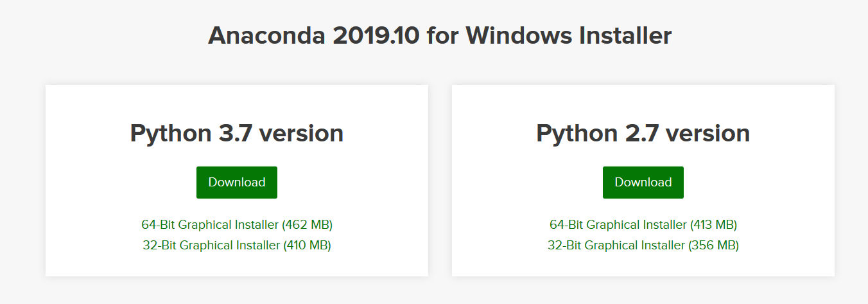This screenshot has width=868, height=304.
Task: Open the 32-Bit Graphical Installer (356 MB) link
Action: tap(643, 245)
